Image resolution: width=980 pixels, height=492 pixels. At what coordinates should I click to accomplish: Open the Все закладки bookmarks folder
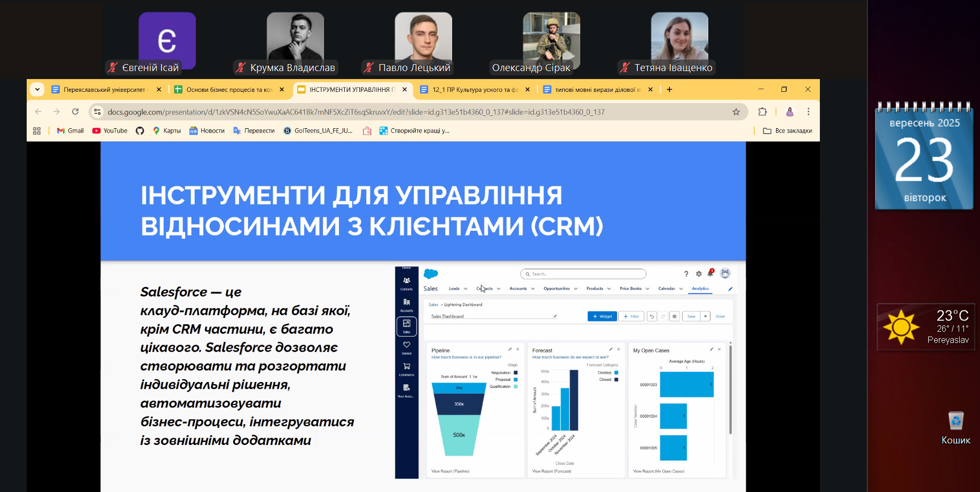click(787, 131)
